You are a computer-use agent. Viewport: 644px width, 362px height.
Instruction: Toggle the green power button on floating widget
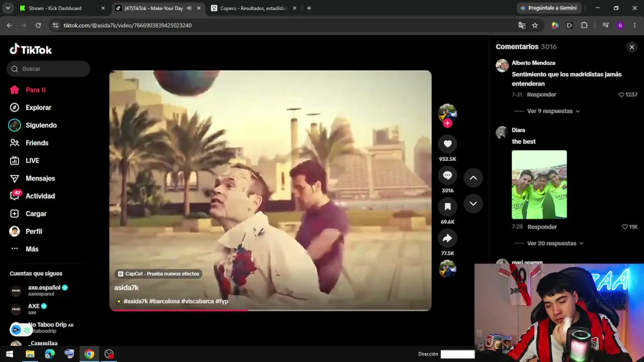click(27, 330)
